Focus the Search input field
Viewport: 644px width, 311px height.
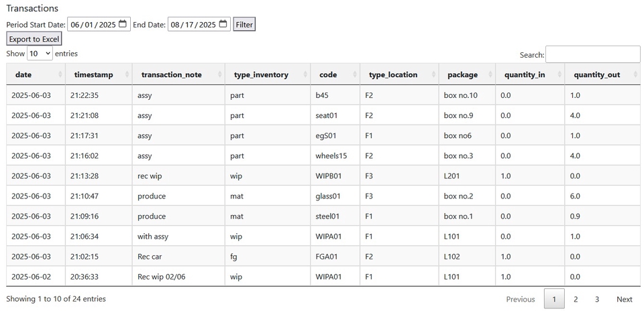click(592, 55)
